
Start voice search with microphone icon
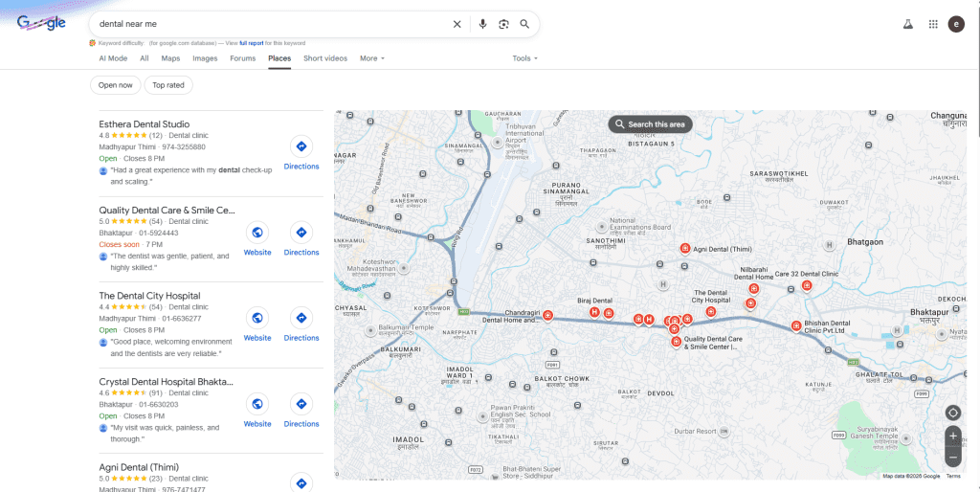point(482,24)
